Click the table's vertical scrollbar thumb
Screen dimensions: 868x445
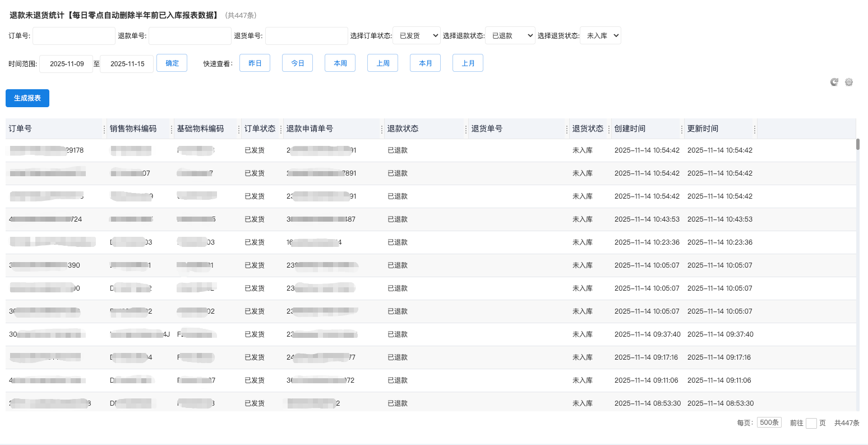click(858, 144)
